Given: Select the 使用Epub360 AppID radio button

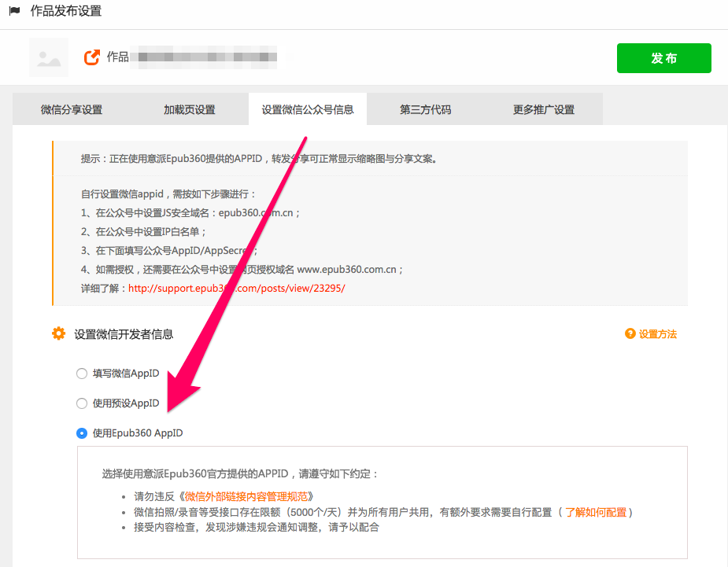Looking at the screenshot, I should coord(82,433).
